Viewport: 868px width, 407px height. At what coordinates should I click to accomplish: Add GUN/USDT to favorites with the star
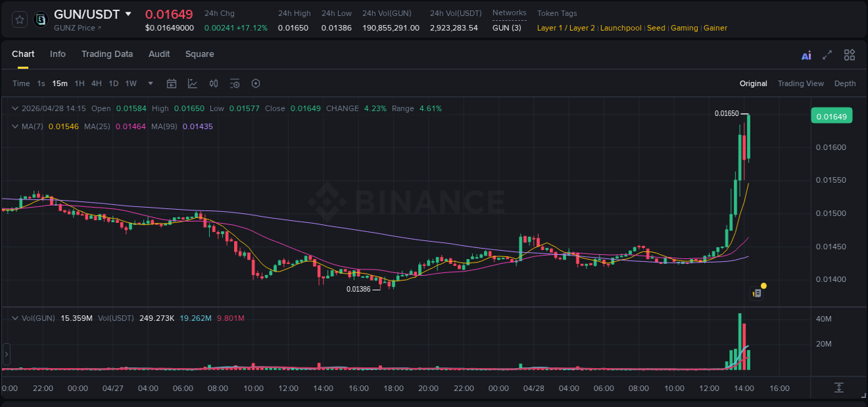[x=20, y=19]
